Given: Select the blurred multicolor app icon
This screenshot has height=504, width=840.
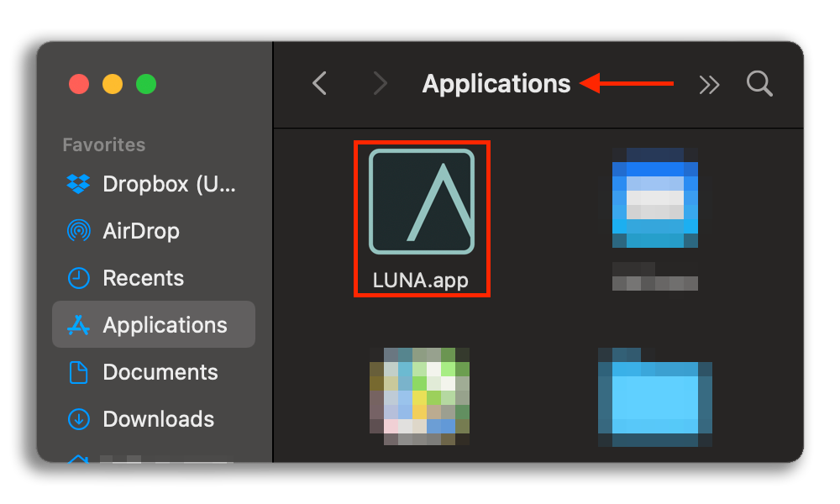Looking at the screenshot, I should [x=419, y=396].
